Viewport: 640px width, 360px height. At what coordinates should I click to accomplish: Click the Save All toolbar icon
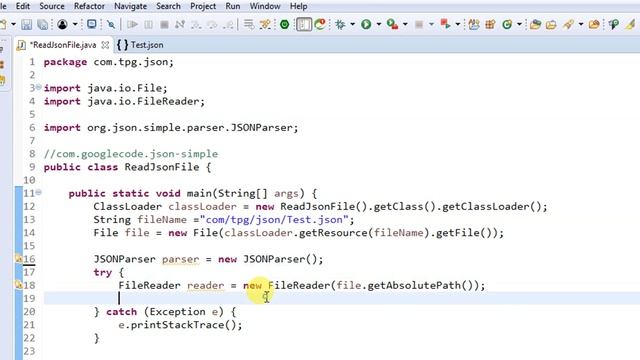click(x=42, y=24)
